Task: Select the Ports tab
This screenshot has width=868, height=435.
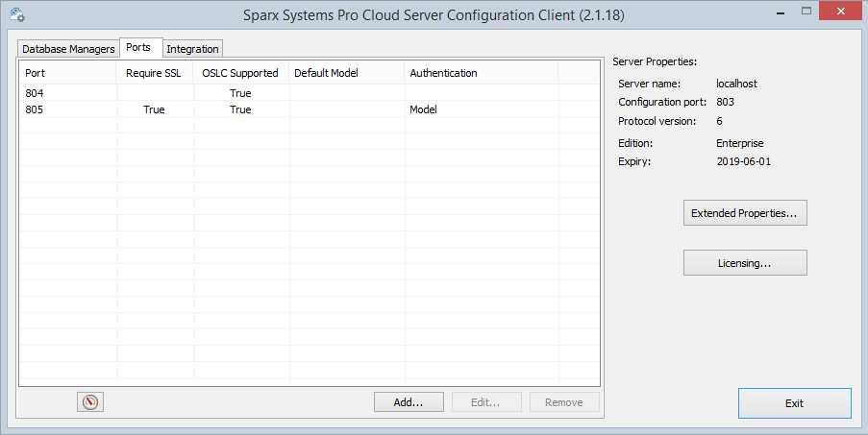Action: 139,48
